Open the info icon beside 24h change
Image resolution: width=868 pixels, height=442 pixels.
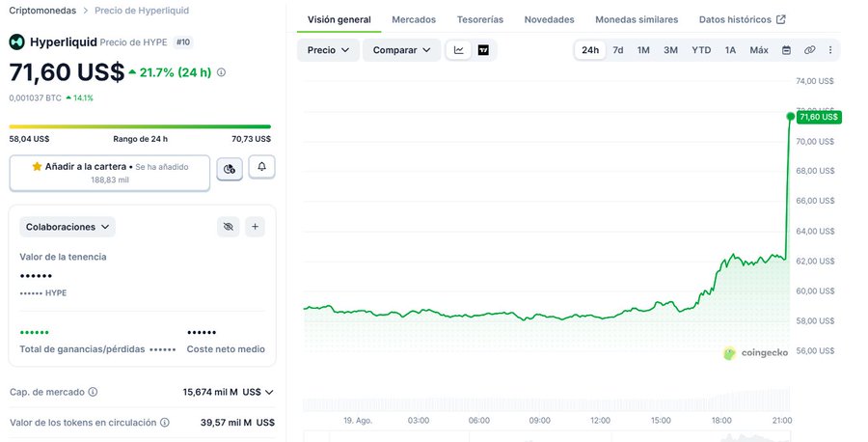tap(222, 72)
